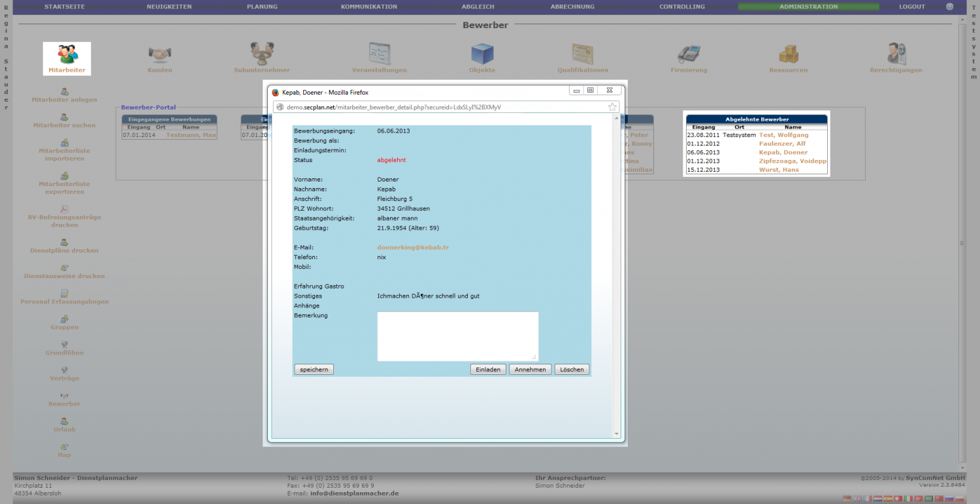The image size is (980, 504).
Task: Click Map sidebar icon
Action: coord(64,447)
